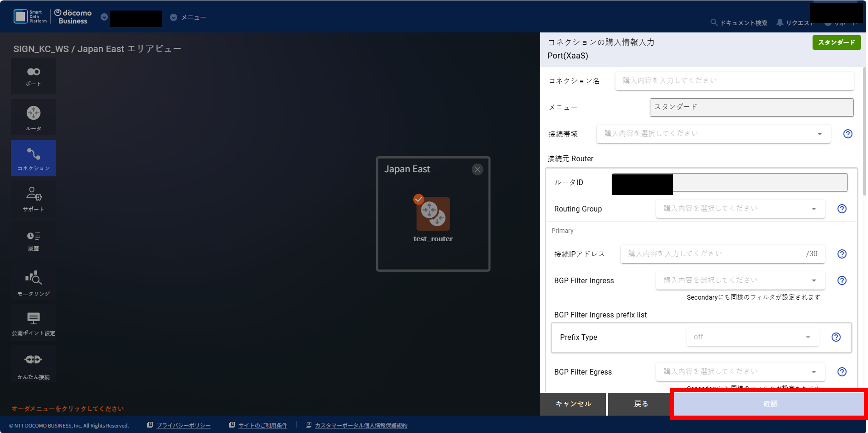The width and height of the screenshot is (868, 433).
Task: Open the モニタリング monitoring icon
Action: (x=33, y=281)
